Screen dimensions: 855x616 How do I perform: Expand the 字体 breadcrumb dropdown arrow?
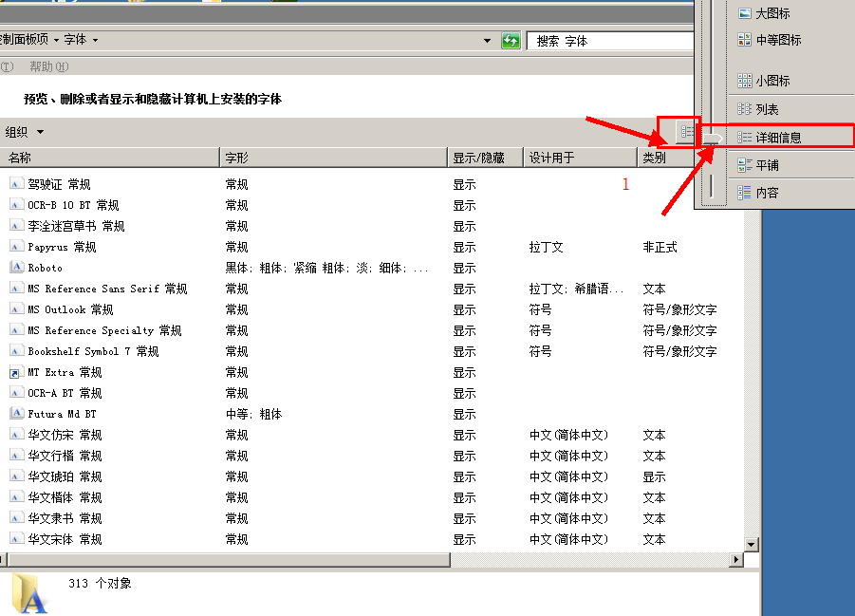click(x=95, y=40)
